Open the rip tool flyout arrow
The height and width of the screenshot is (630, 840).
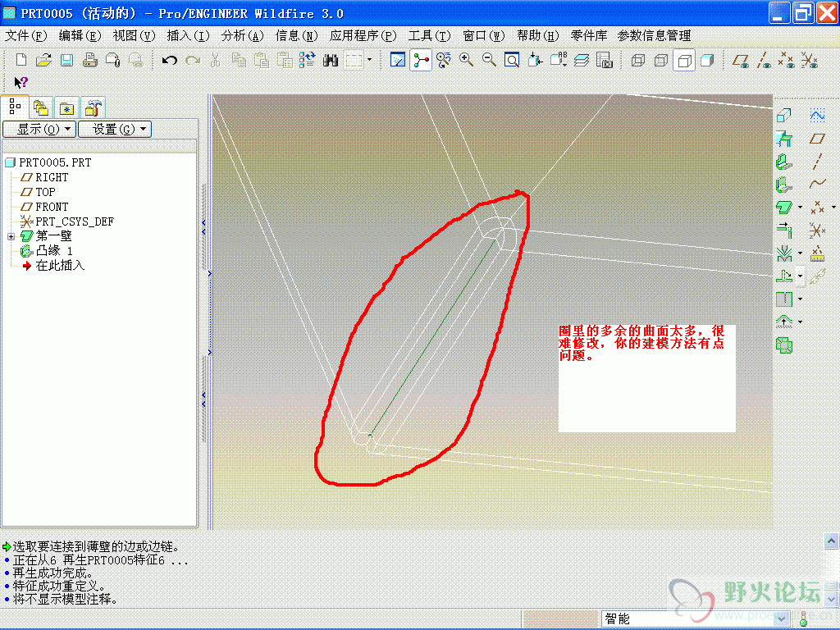coord(800,299)
